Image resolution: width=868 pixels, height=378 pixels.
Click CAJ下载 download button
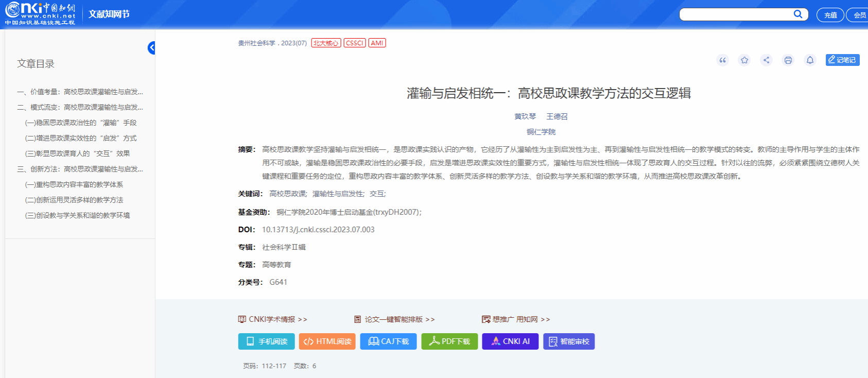click(388, 341)
